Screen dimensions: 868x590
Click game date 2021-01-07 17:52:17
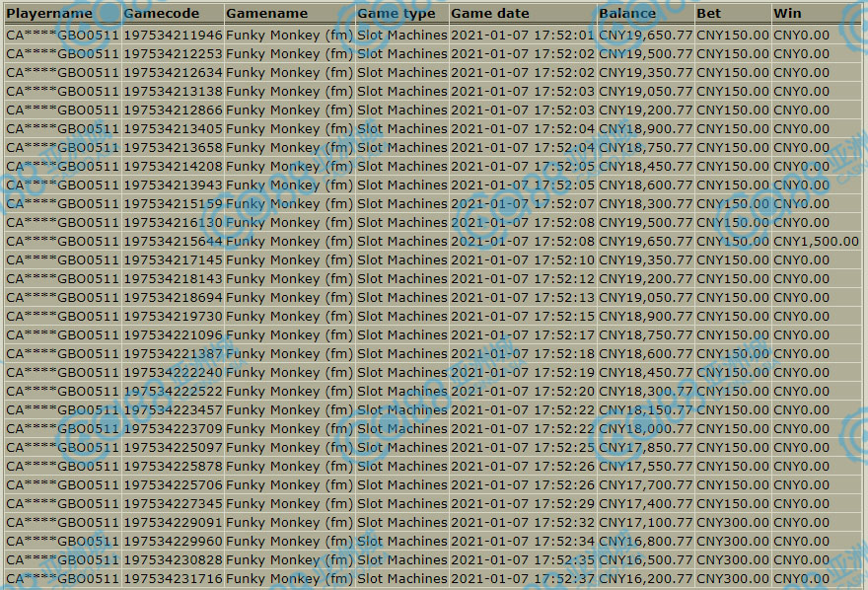pos(523,335)
